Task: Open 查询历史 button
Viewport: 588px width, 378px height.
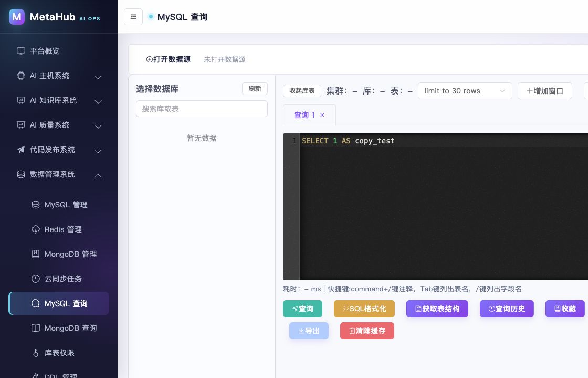Action: coord(507,309)
